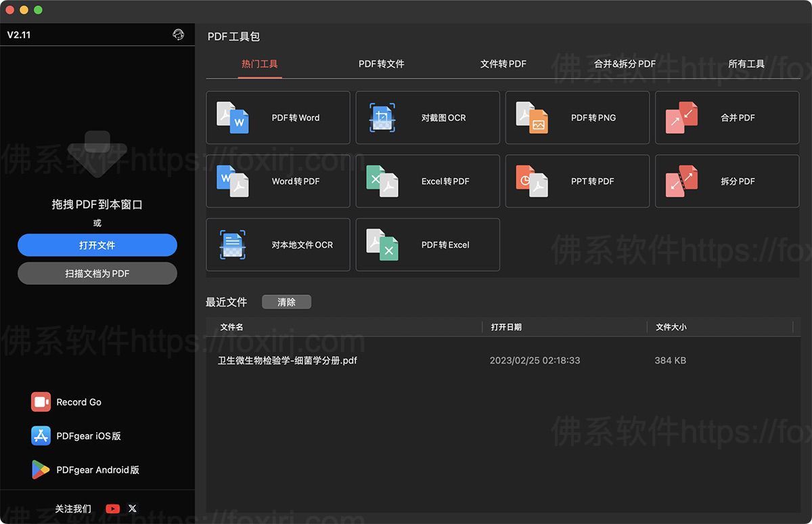This screenshot has width=812, height=524.
Task: Open PDFgear's YouTube channel icon
Action: [x=112, y=508]
